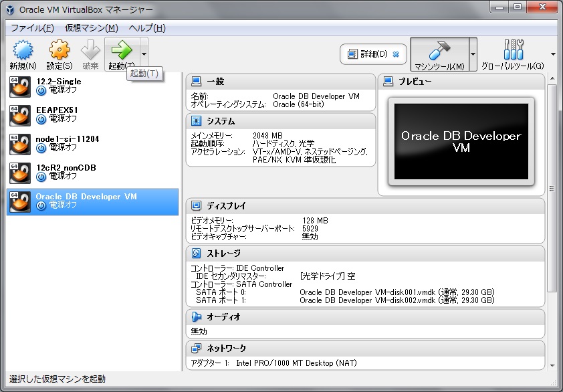Screen dimensions: 563x392
Task: Click the 一般 section monitor icon
Action: coord(196,82)
